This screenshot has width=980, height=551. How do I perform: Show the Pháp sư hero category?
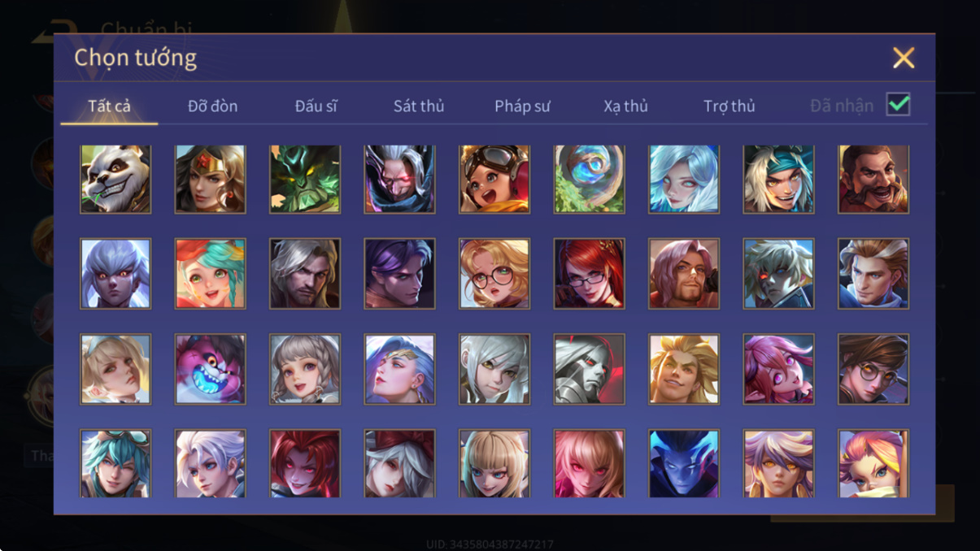click(x=522, y=106)
